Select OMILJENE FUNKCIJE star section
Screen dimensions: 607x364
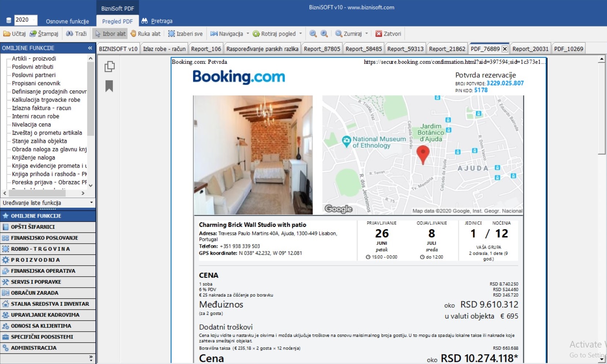pyautogui.click(x=48, y=216)
